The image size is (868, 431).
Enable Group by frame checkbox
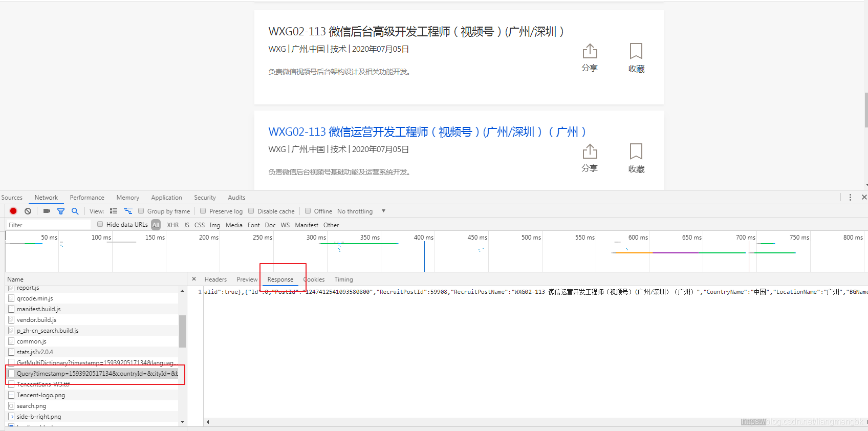coord(141,211)
